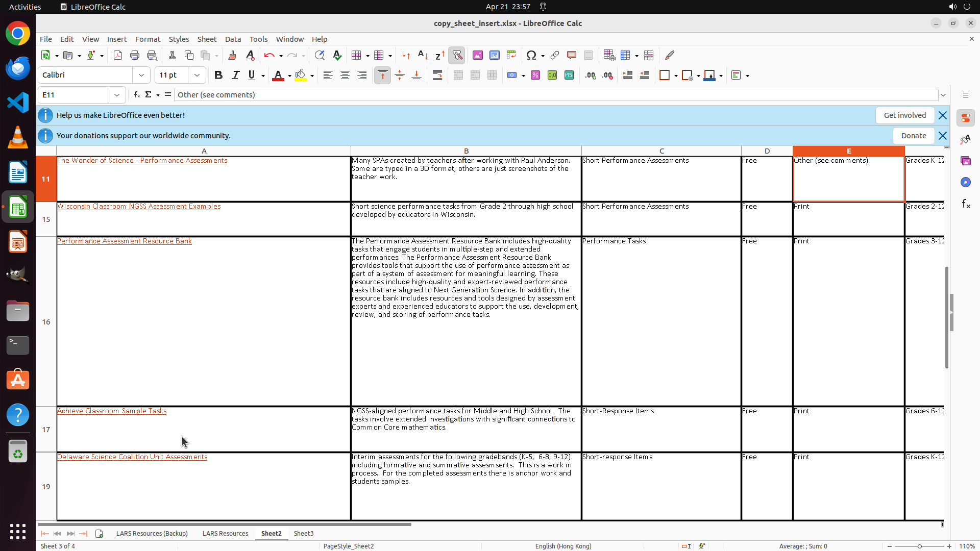Open the sidebar Navigator panel
The image size is (980, 551).
click(965, 182)
